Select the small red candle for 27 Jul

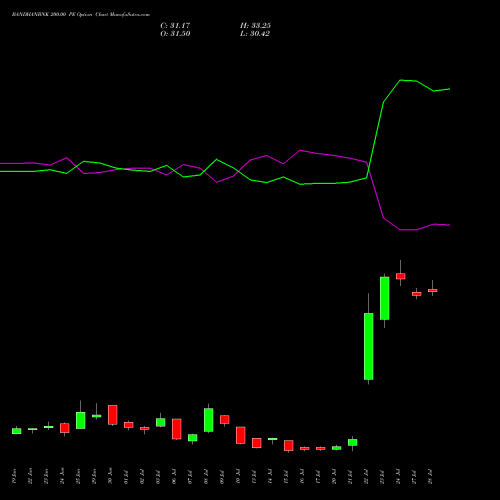[x=417, y=294]
